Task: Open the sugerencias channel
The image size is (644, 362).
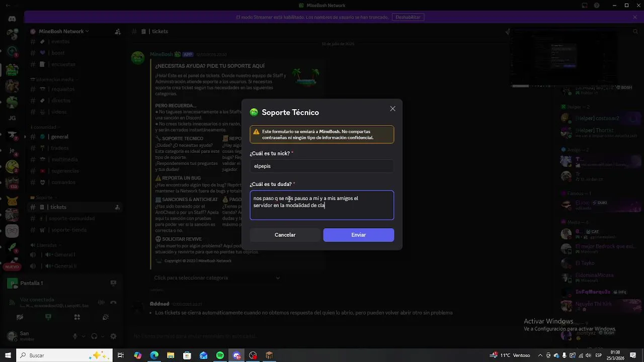Action: (x=75, y=171)
